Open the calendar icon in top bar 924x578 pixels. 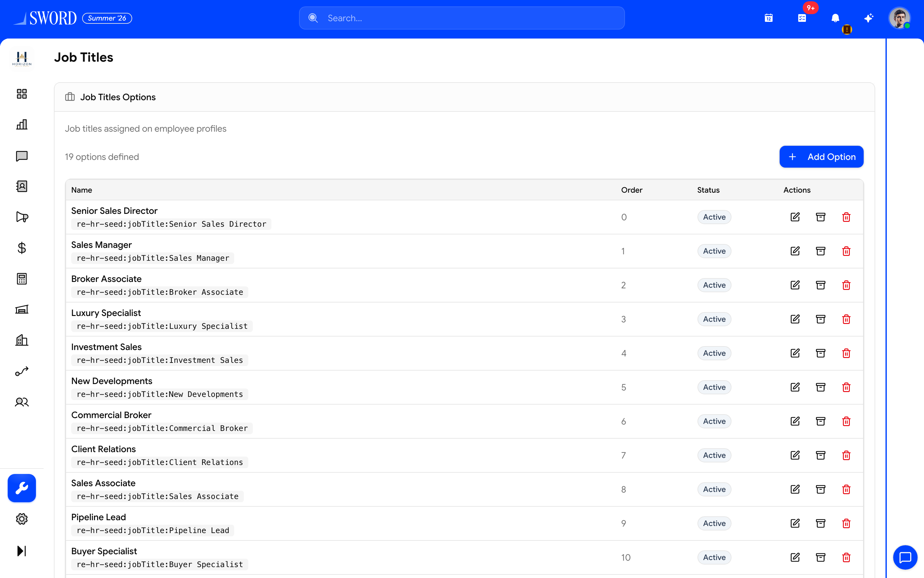click(x=769, y=18)
